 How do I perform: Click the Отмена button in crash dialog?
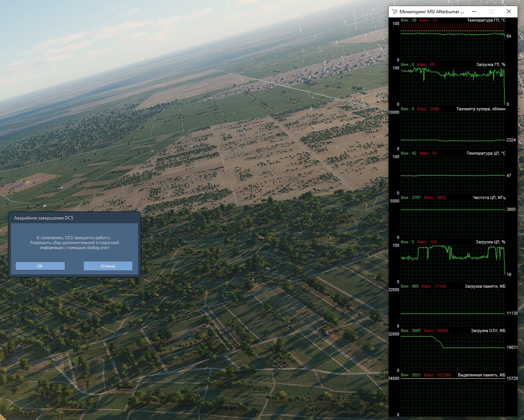click(x=108, y=266)
